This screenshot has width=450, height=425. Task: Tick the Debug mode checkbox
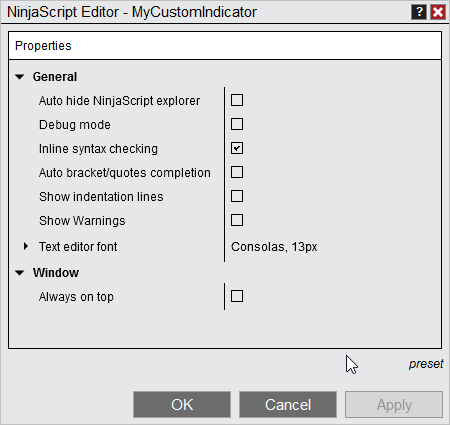[x=237, y=124]
